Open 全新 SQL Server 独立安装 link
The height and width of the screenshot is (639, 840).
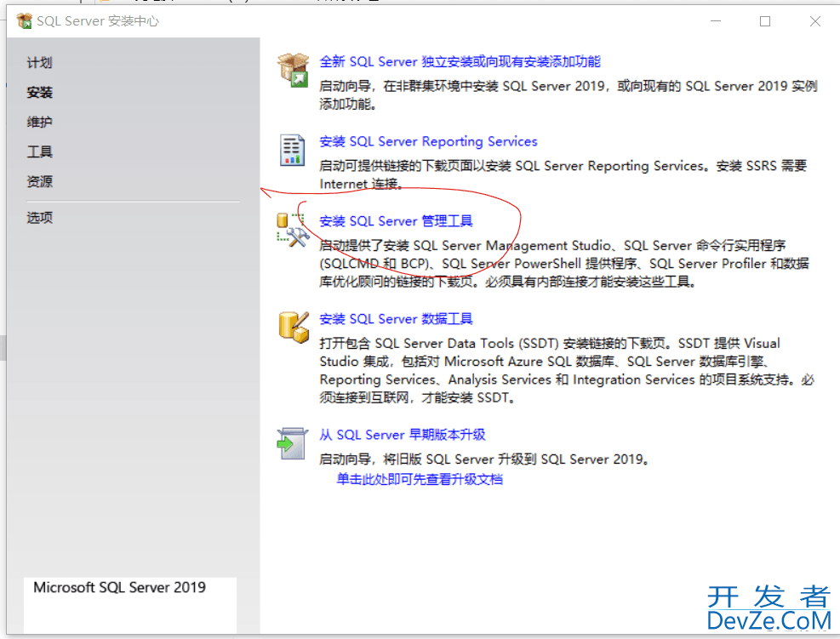(x=460, y=61)
